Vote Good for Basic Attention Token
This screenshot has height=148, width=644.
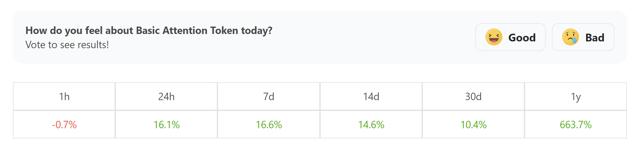pos(510,37)
